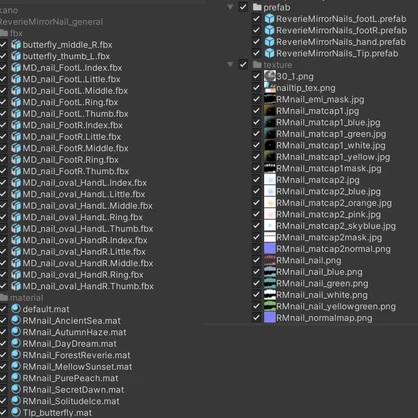
Task: Toggle checkbox for RMnail_emi_mask.jpg
Action: click(256, 99)
